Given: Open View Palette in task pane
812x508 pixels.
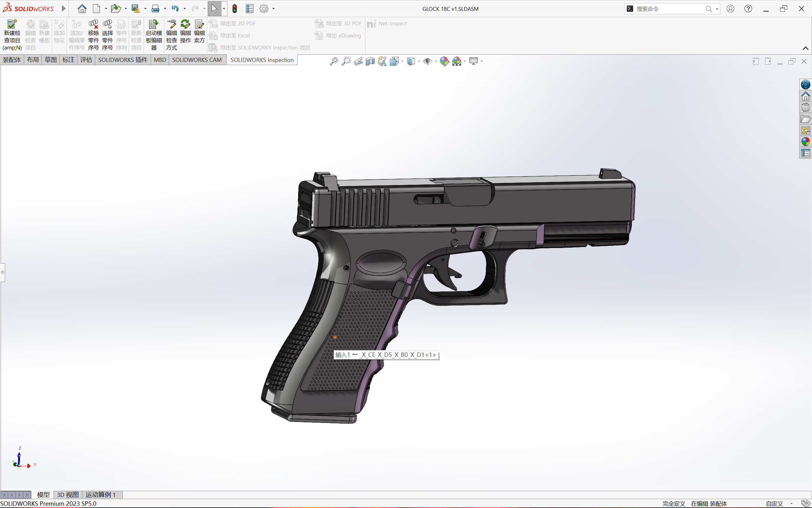Looking at the screenshot, I should pos(805,130).
